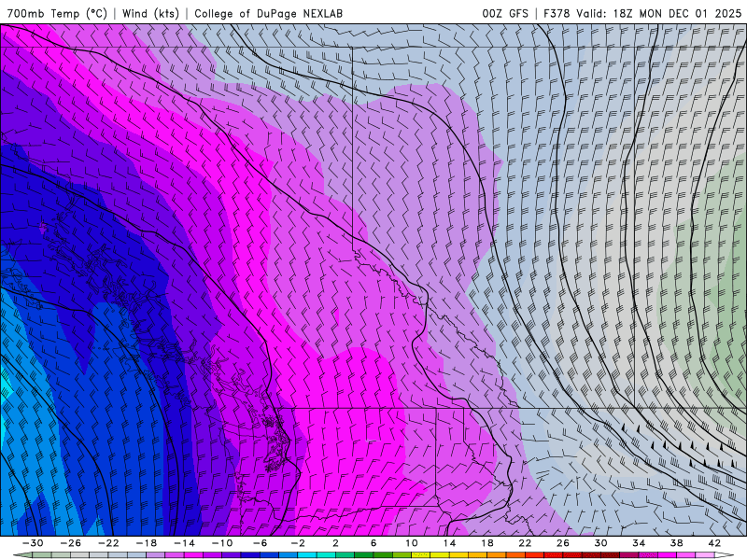Click the −2 colorbar label
This screenshot has height=560, width=747.
[298, 543]
